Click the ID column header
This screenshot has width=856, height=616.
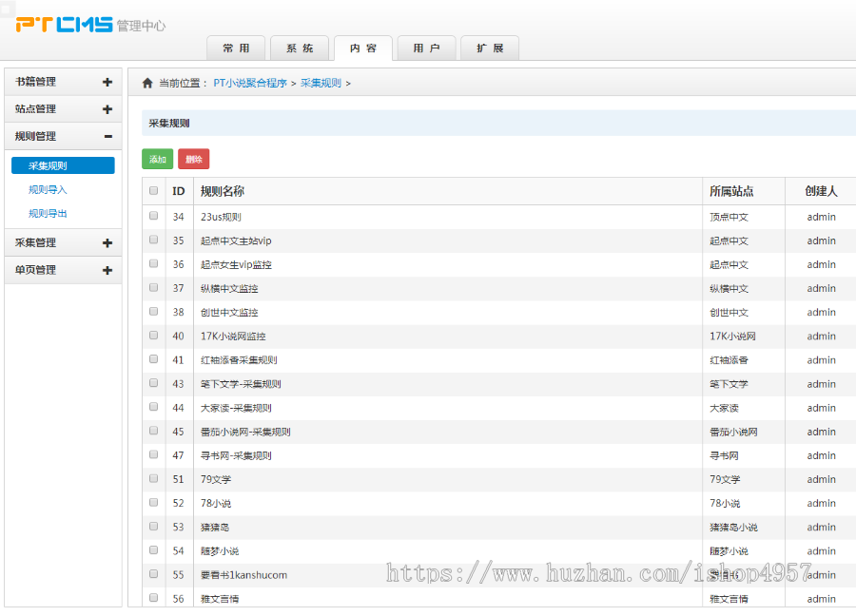[179, 191]
